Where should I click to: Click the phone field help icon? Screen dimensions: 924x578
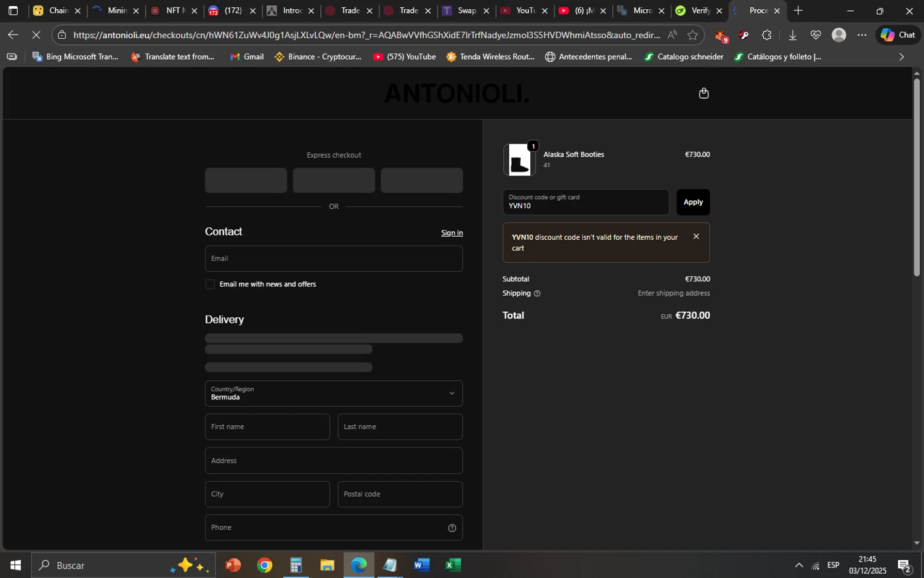tap(452, 528)
